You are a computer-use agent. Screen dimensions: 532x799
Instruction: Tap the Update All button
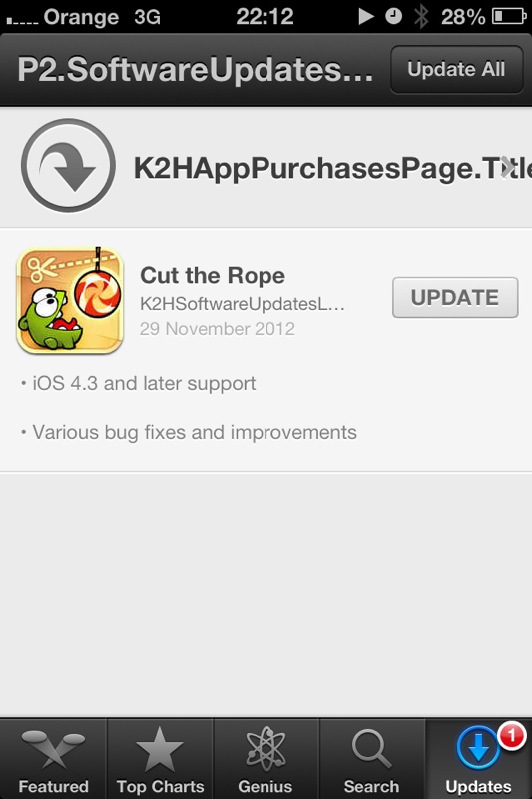(x=457, y=69)
